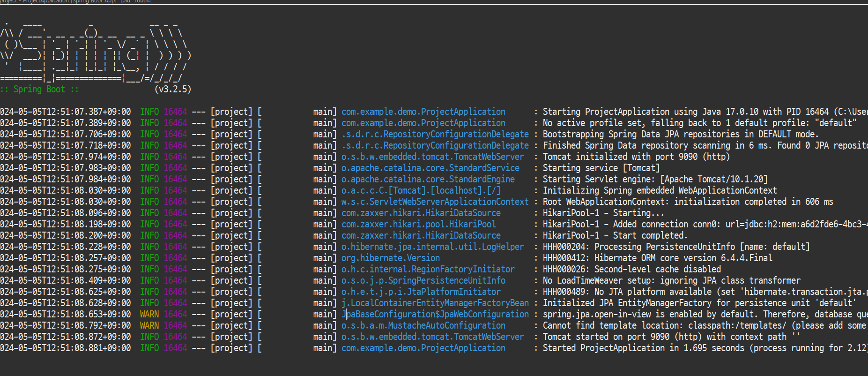Select 'HHH000026: Second-level cache disabled' message

pyautogui.click(x=631, y=269)
